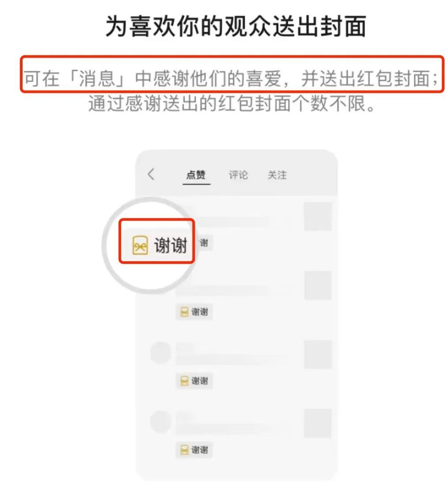
Task: Click the gift icon in second row's 谢谢
Action: 185,312
